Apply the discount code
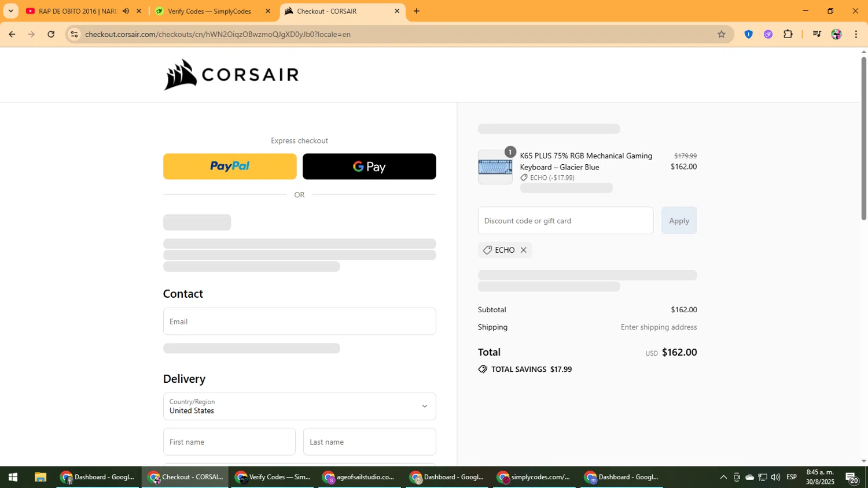This screenshot has width=868, height=488. 679,221
